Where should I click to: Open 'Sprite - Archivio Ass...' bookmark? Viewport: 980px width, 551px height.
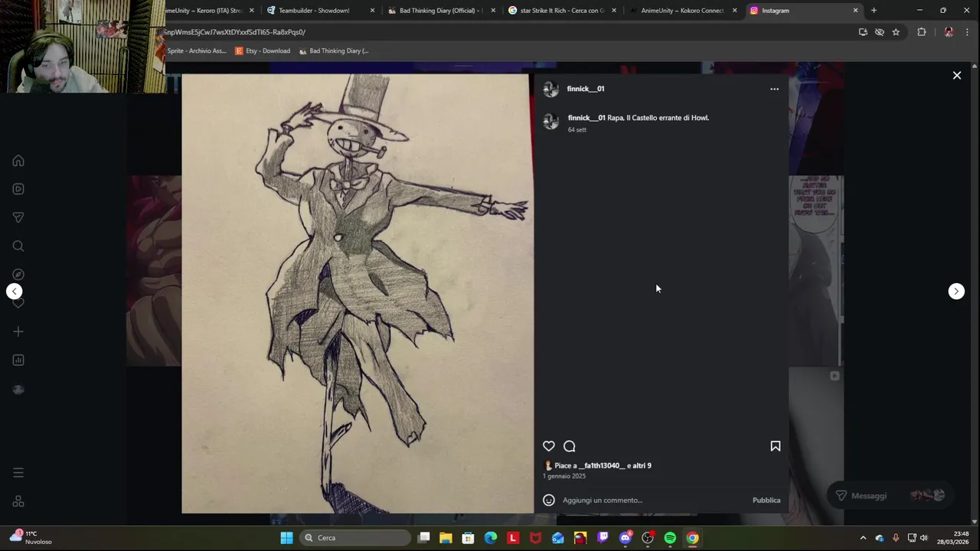tap(196, 51)
